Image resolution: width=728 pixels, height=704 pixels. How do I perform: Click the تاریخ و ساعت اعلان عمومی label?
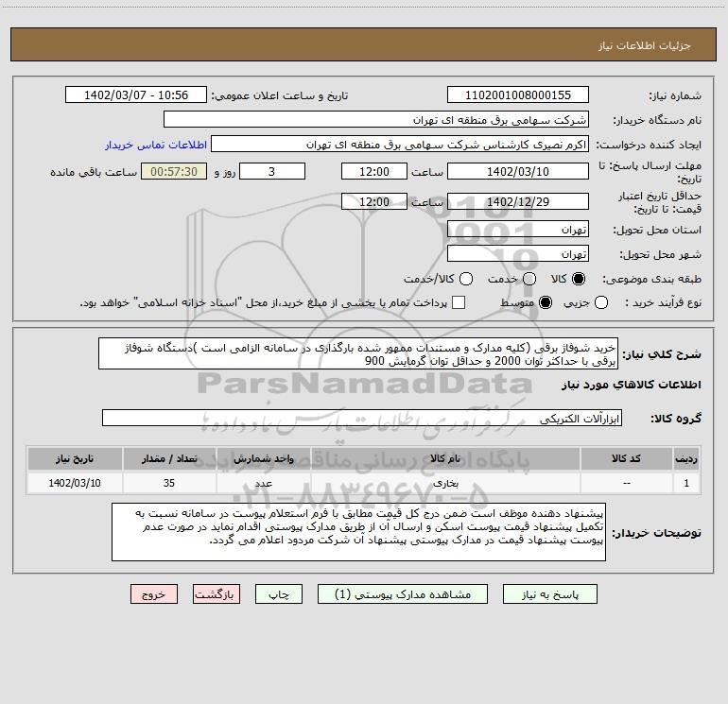coord(280,95)
